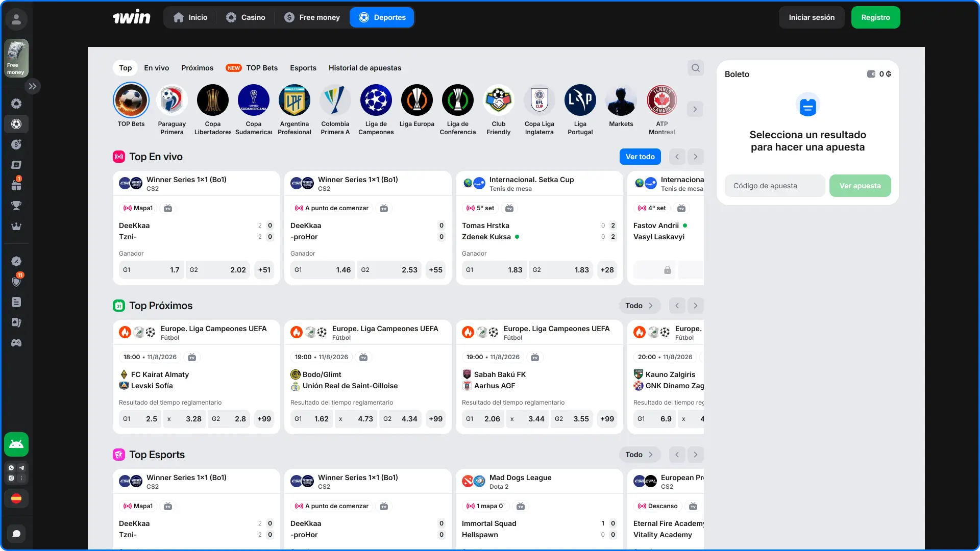Switch to the Esports tab
The width and height of the screenshot is (980, 551).
303,68
